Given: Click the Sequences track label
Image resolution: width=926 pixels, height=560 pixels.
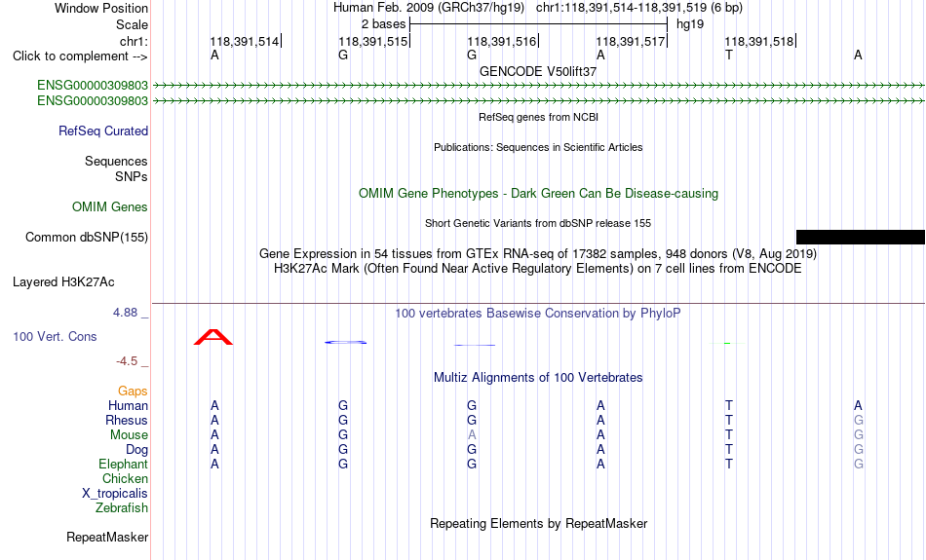Looking at the screenshot, I should click(116, 162).
